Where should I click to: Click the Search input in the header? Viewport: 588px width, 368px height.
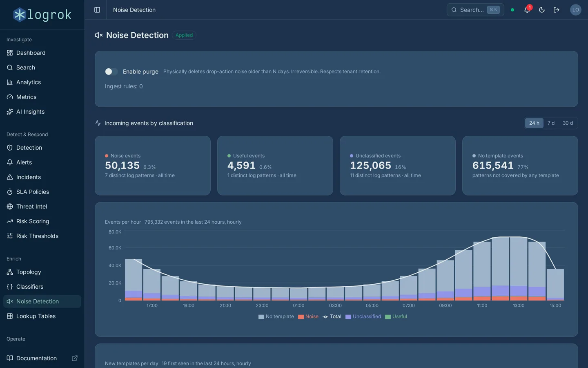475,10
